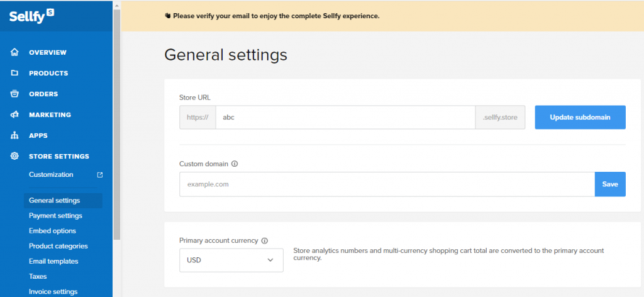
Task: Open Email templates page
Action: tap(53, 261)
